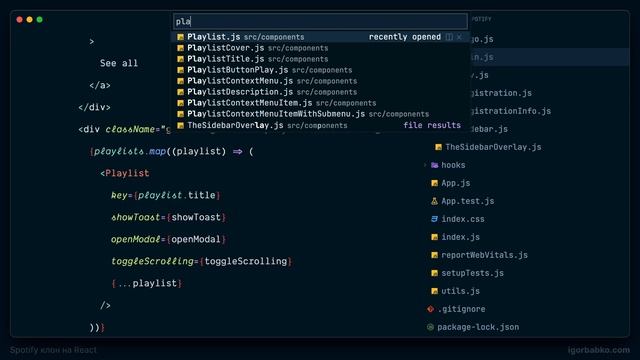Open PlaylistContextMenu.js from quick open results
The width and height of the screenshot is (640, 360).
320,81
